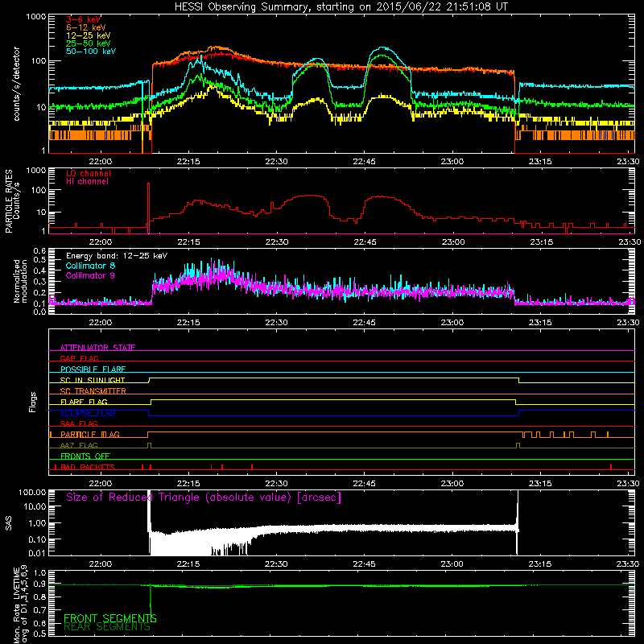The width and height of the screenshot is (644, 644).
Task: Click 'Size of Reduced Triangle (absolute value) [arcsec]' text
Action: pyautogui.click(x=204, y=497)
